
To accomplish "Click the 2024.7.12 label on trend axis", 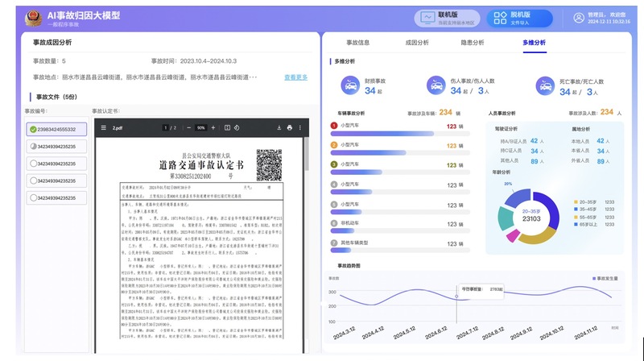I will click(468, 333).
